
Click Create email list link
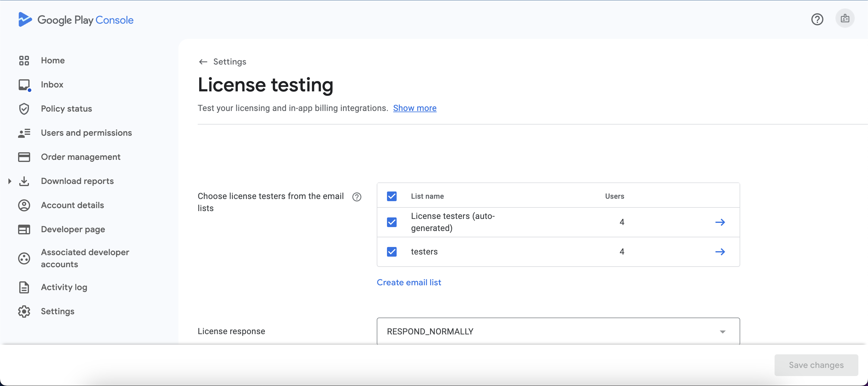pos(408,283)
